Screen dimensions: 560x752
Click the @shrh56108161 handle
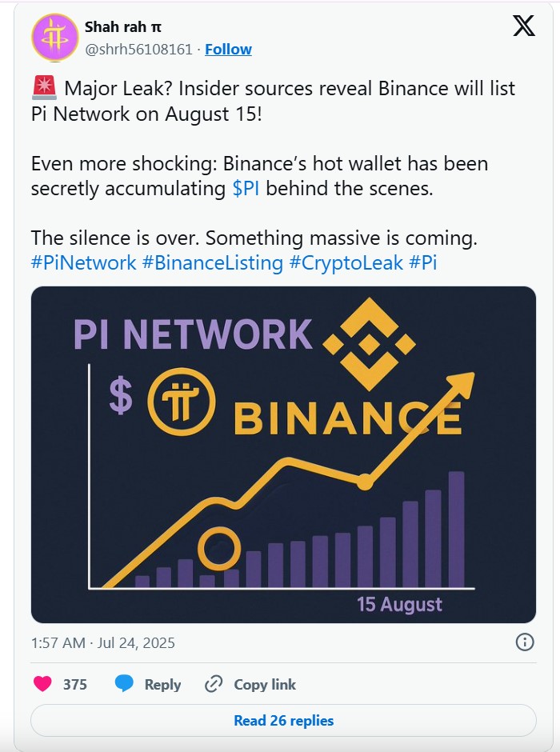click(138, 49)
